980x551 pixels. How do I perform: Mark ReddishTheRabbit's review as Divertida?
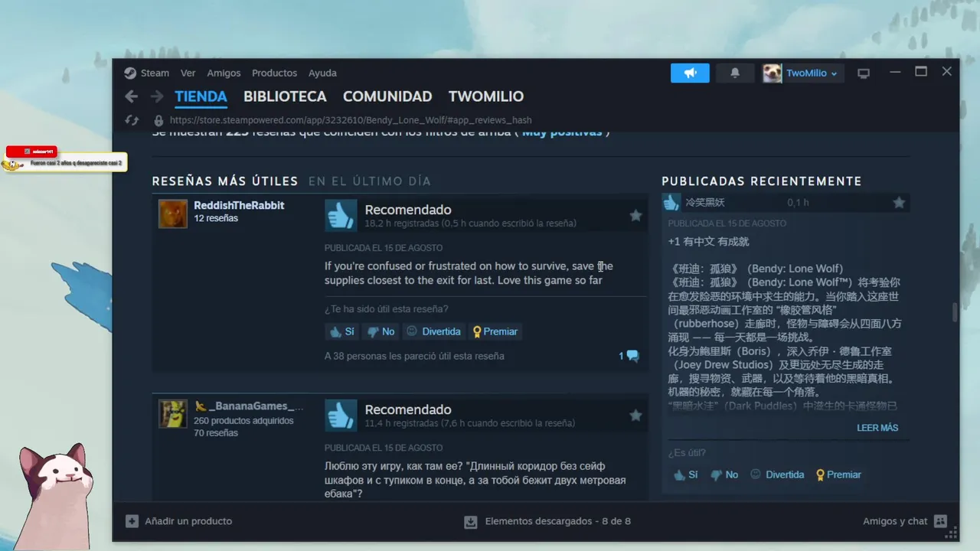[433, 331]
